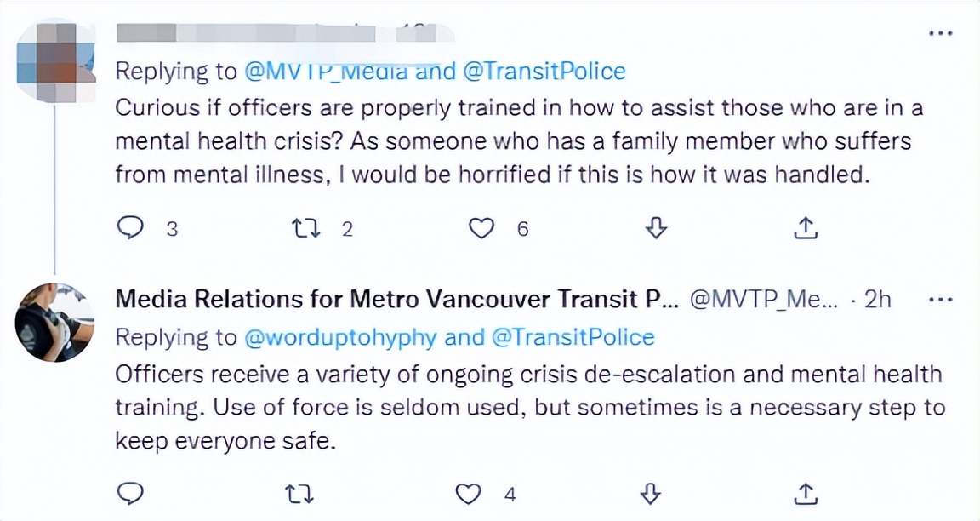
Task: Share the first tweet about officers
Action: point(806,228)
